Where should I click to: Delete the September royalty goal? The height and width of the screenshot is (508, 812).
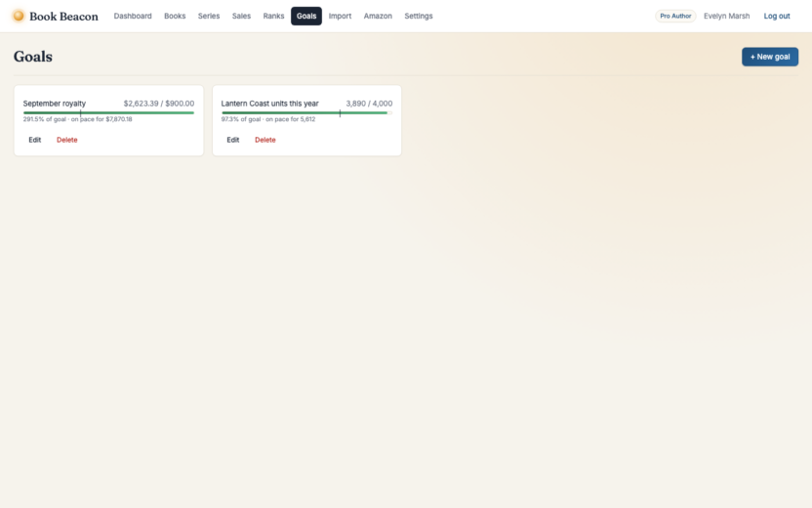point(66,140)
